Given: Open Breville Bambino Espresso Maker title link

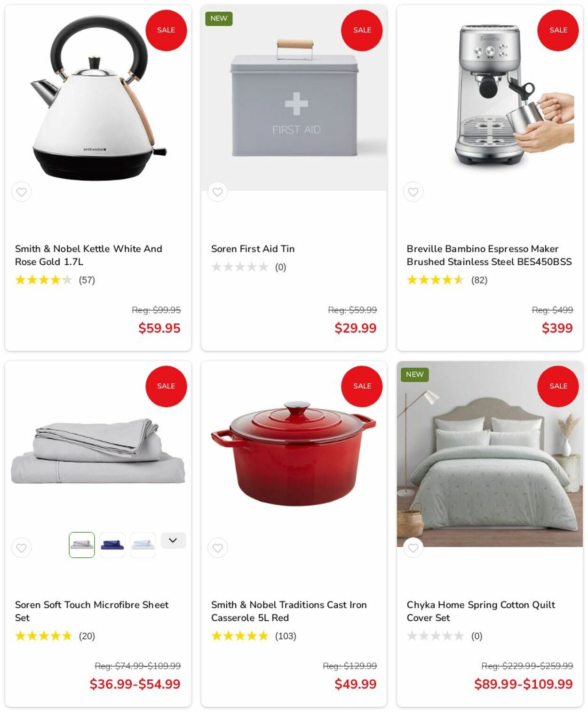Looking at the screenshot, I should tap(489, 255).
